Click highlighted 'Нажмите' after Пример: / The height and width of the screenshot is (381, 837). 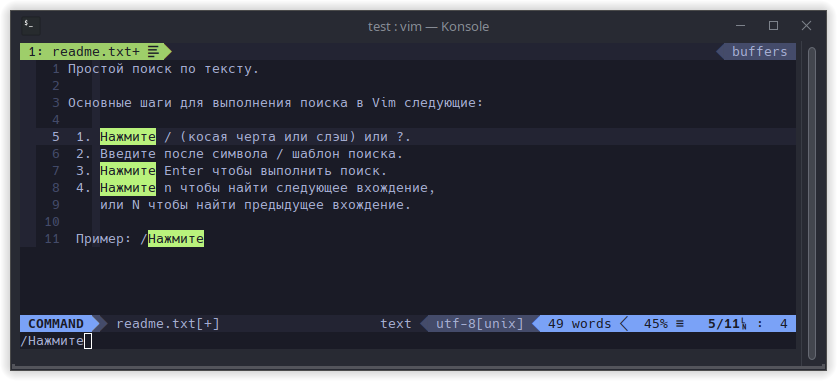176,239
